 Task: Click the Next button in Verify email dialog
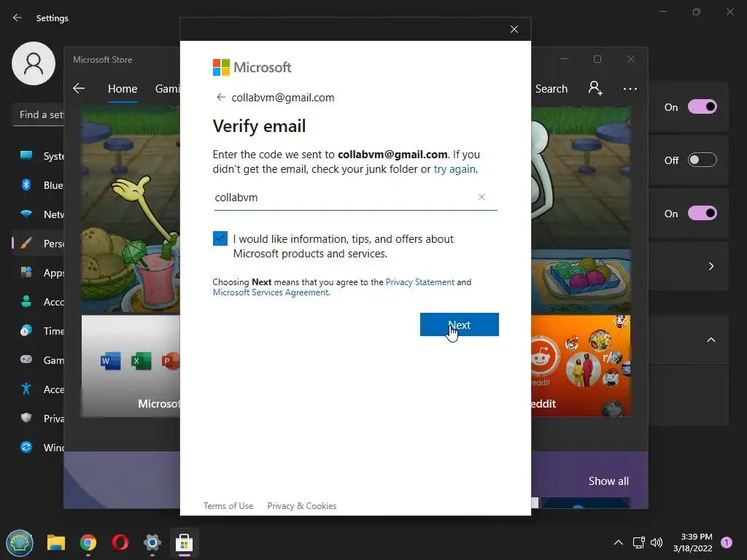pos(460,324)
